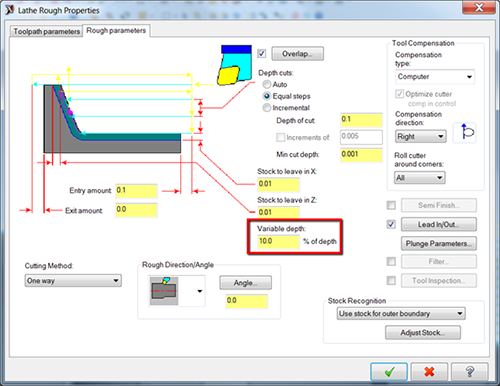The height and width of the screenshot is (386, 500).
Task: Open the Stock Recognition outer boundary dropdown
Action: point(401,314)
